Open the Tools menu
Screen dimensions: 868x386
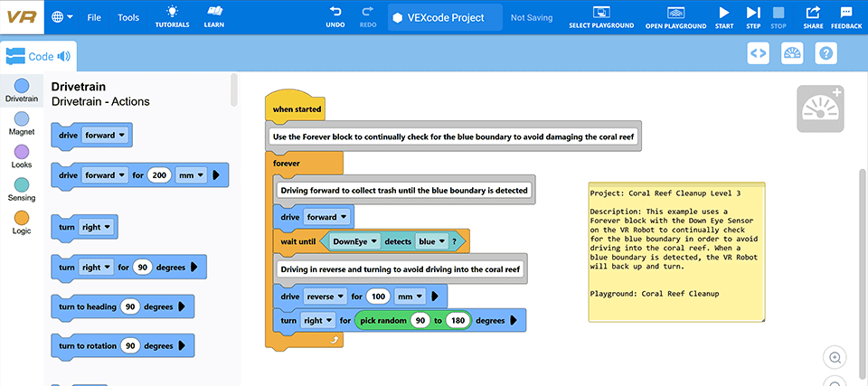point(128,17)
